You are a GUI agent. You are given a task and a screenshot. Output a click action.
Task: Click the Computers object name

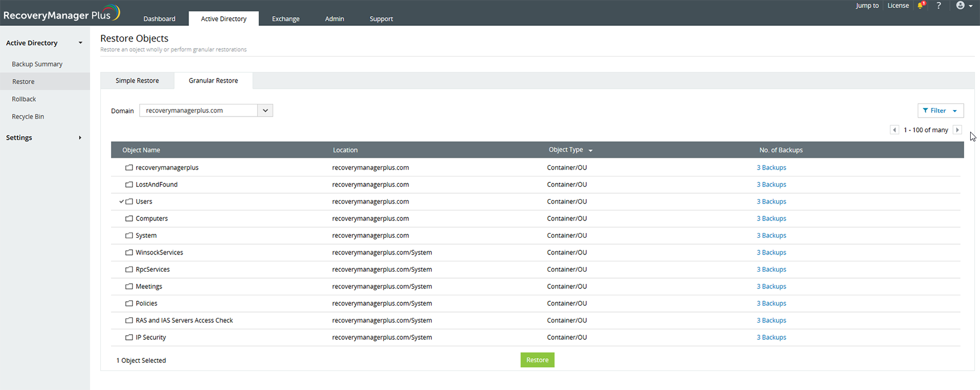pyautogui.click(x=152, y=219)
